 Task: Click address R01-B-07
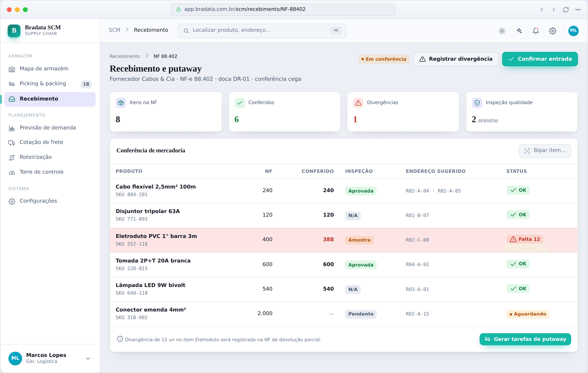point(417,216)
